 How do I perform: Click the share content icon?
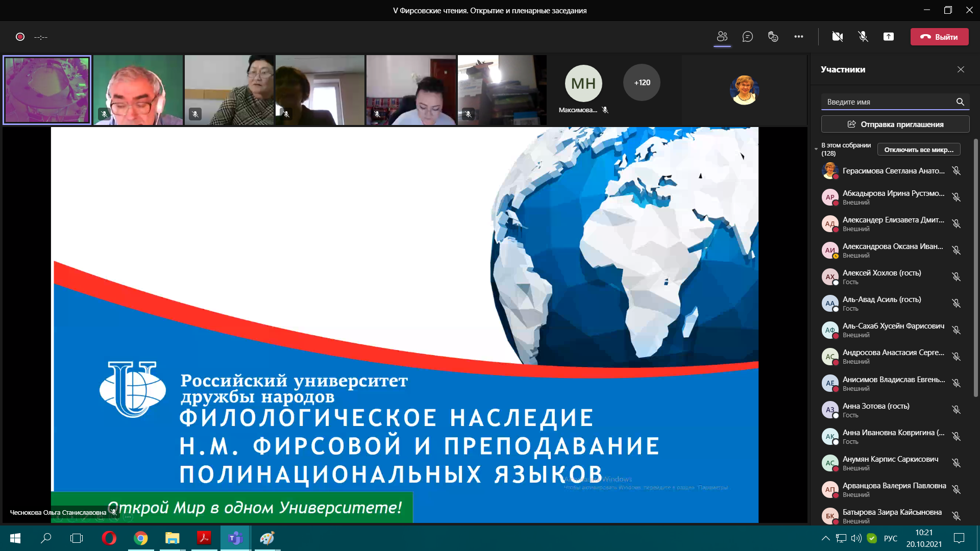click(889, 37)
